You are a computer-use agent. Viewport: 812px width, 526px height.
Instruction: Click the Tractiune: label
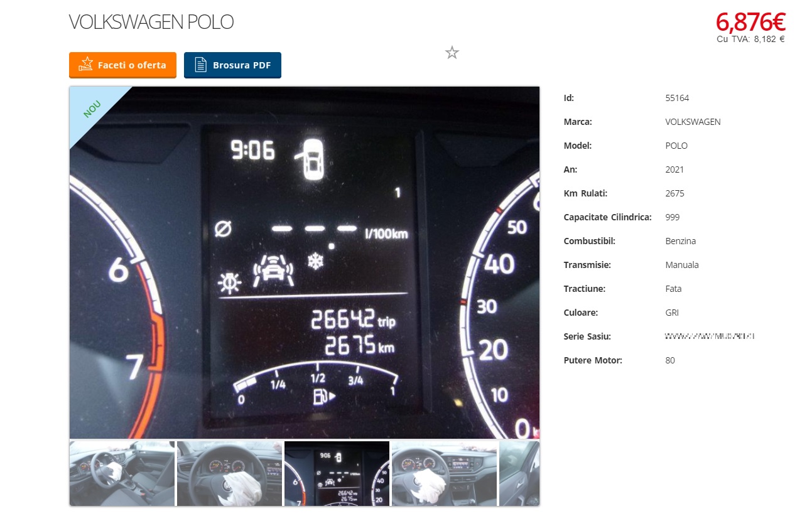[x=583, y=289]
